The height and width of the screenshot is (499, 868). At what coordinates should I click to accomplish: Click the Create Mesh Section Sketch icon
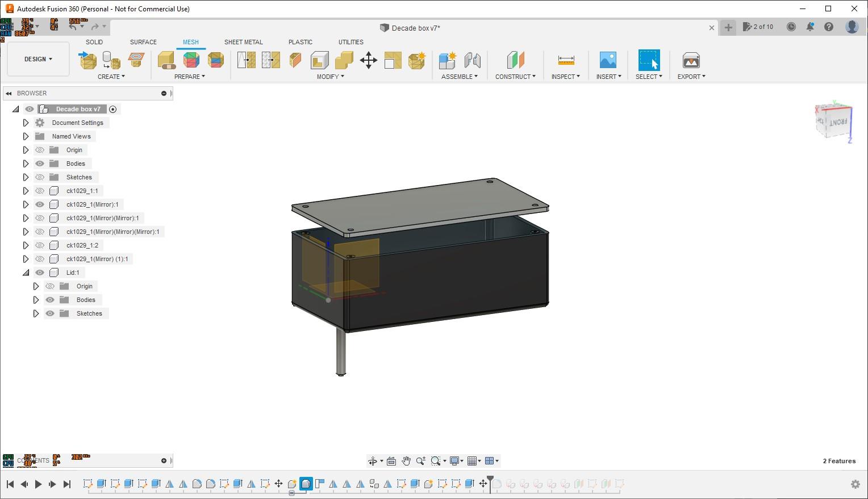click(136, 59)
